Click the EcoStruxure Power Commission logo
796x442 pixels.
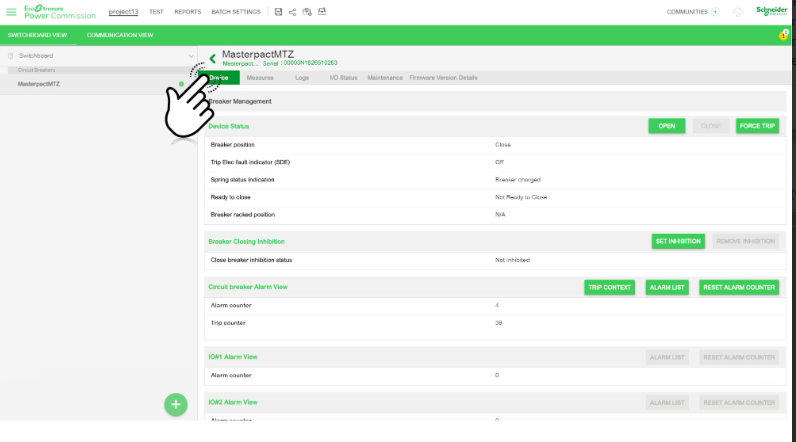[x=59, y=12]
